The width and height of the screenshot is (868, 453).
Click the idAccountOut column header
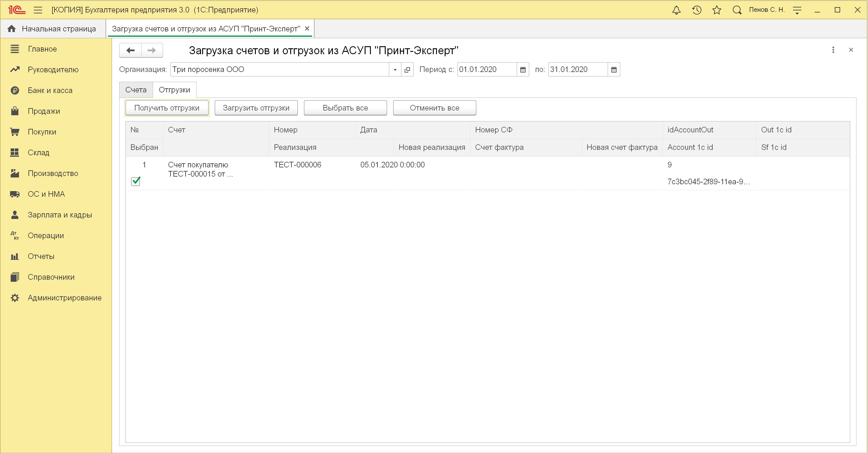710,130
